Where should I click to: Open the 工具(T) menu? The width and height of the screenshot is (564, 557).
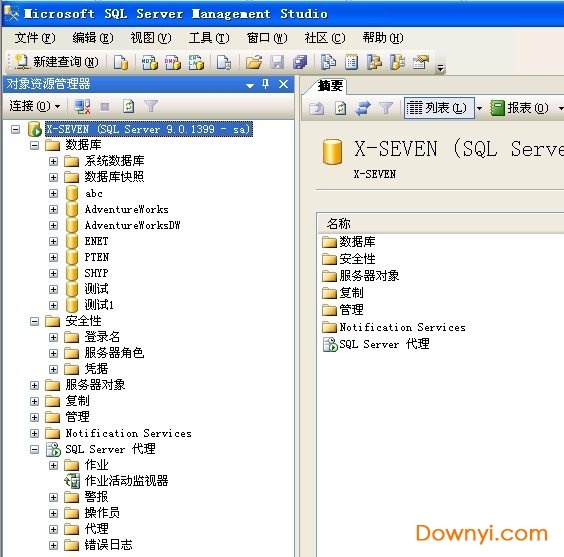coord(209,37)
